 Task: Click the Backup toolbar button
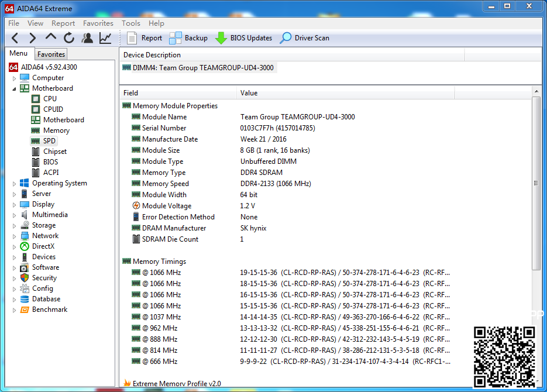pos(188,38)
